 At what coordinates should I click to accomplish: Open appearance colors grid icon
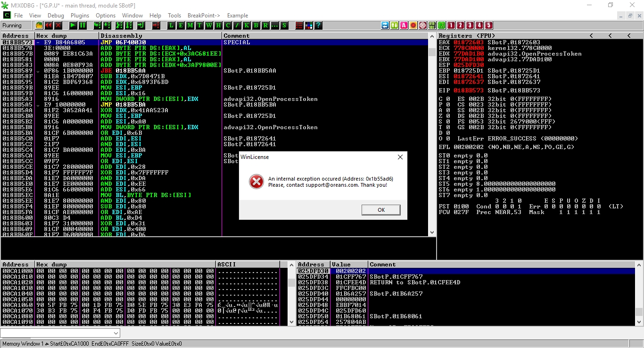tap(309, 25)
